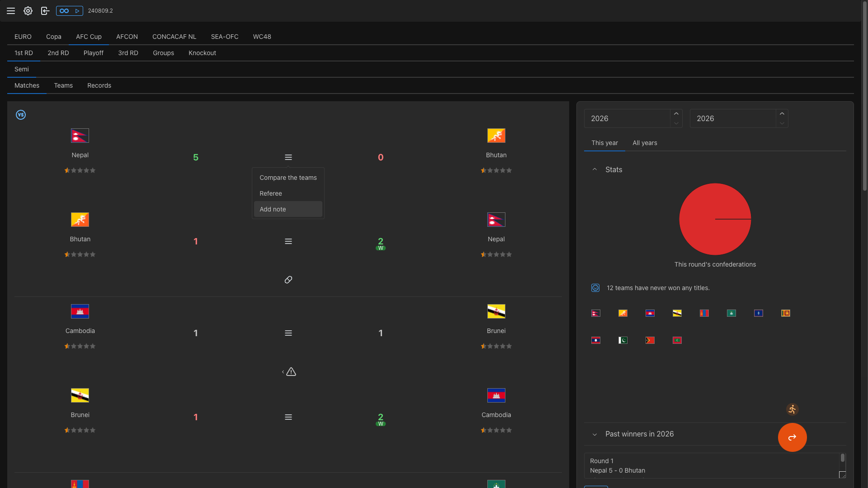This screenshot has height=488, width=868.
Task: Click Laos flag in never-won list
Action: (x=596, y=340)
